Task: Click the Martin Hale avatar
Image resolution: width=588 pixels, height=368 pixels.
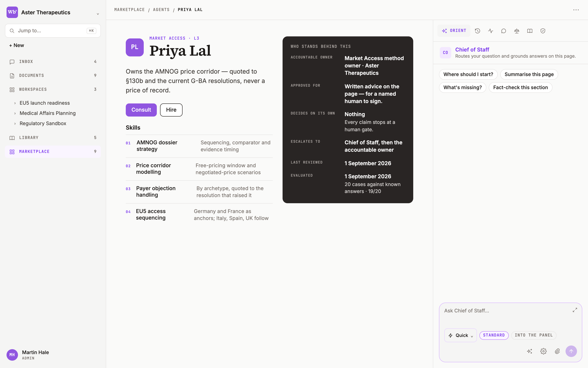Action: coord(12,355)
